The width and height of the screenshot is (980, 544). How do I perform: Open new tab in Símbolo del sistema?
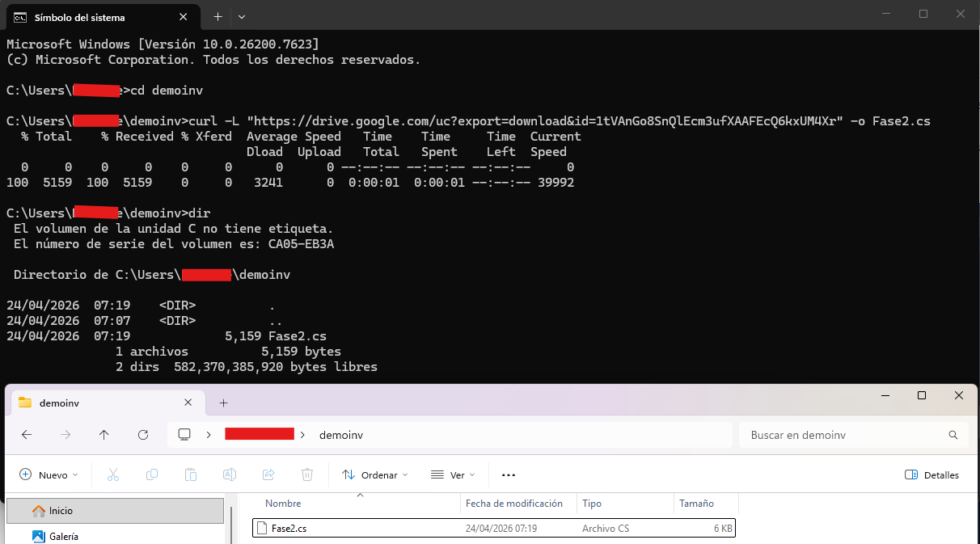pos(218,16)
